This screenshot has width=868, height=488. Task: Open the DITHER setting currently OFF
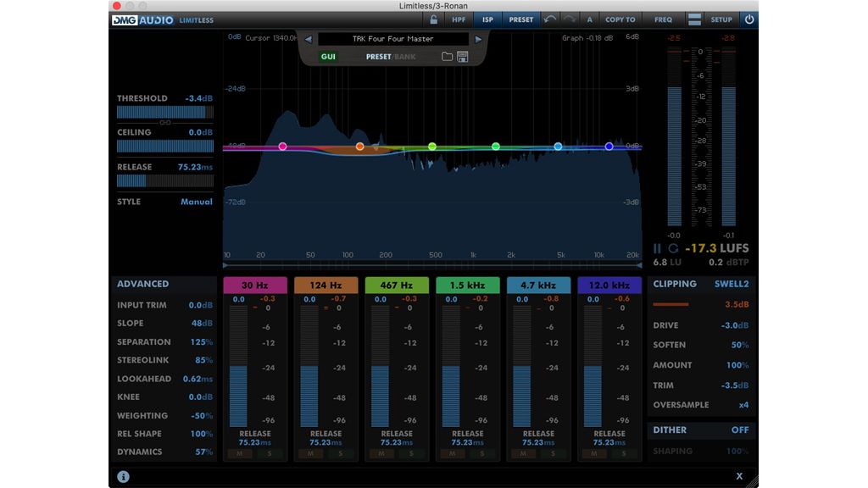[x=739, y=430]
